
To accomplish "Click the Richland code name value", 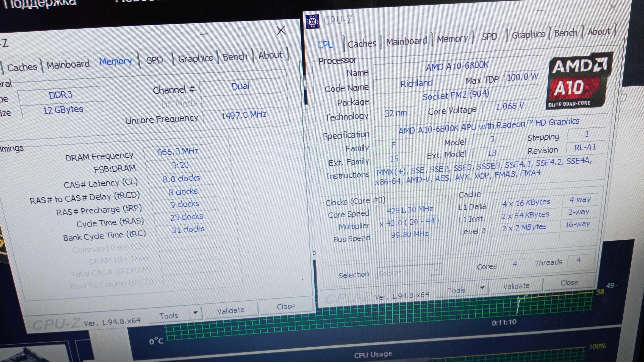I will [416, 83].
